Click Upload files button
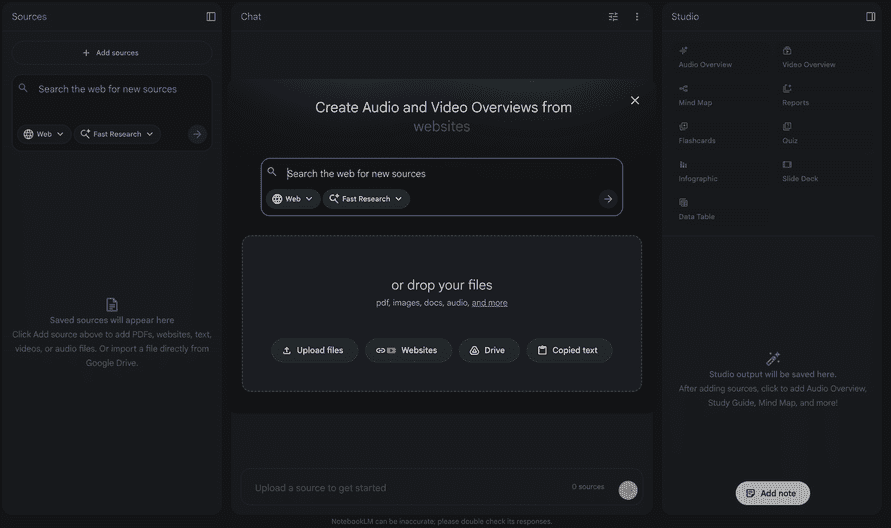Viewport: 891px width, 528px height. tap(314, 350)
